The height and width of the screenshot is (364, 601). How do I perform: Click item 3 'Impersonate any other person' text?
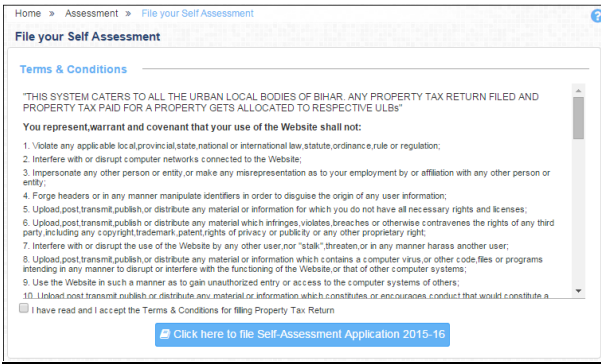click(286, 177)
